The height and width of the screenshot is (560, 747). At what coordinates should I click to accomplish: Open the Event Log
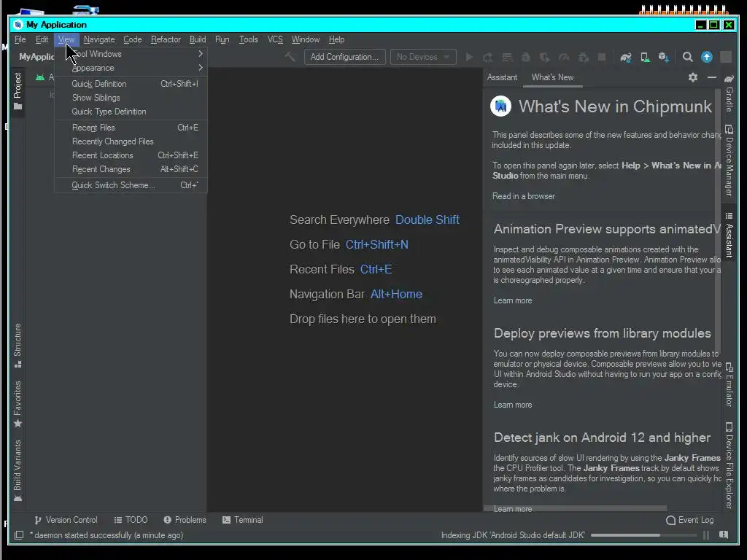pos(690,520)
